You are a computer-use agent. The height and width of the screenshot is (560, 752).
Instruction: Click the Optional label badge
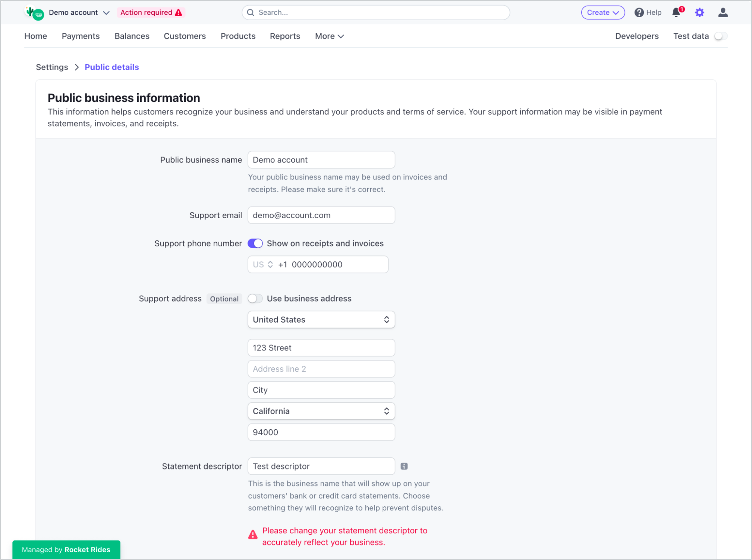point(224,299)
